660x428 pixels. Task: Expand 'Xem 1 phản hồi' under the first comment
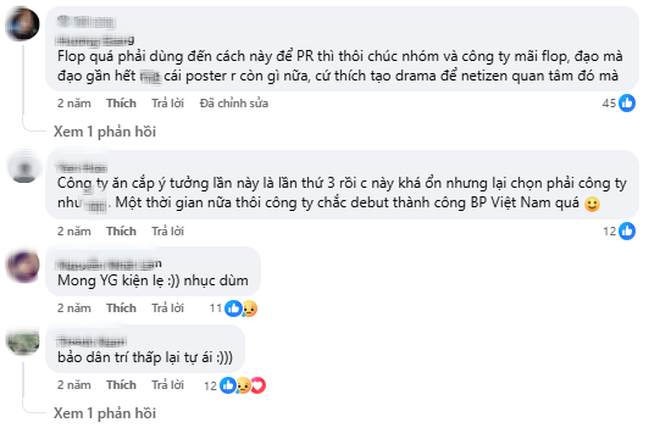click(x=104, y=132)
